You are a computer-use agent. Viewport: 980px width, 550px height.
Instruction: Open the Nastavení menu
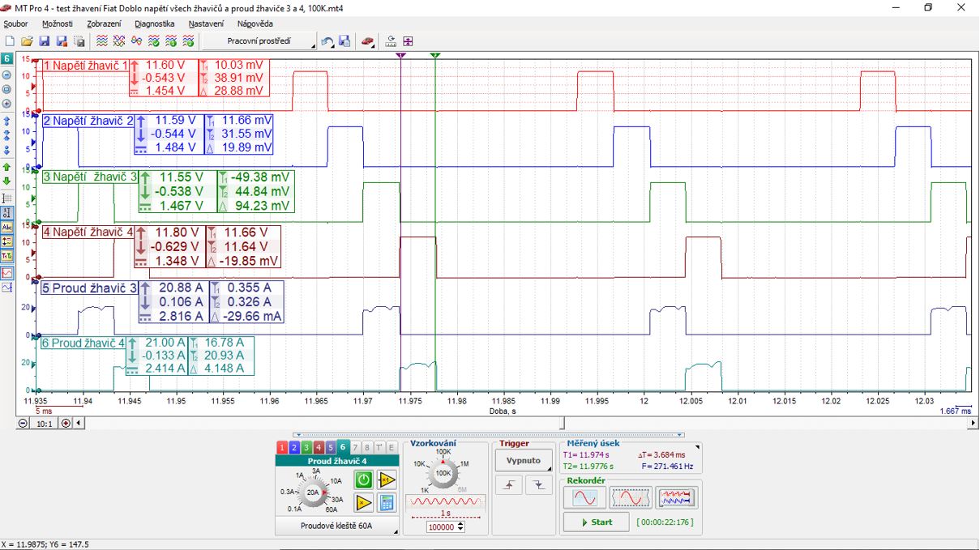click(x=206, y=23)
